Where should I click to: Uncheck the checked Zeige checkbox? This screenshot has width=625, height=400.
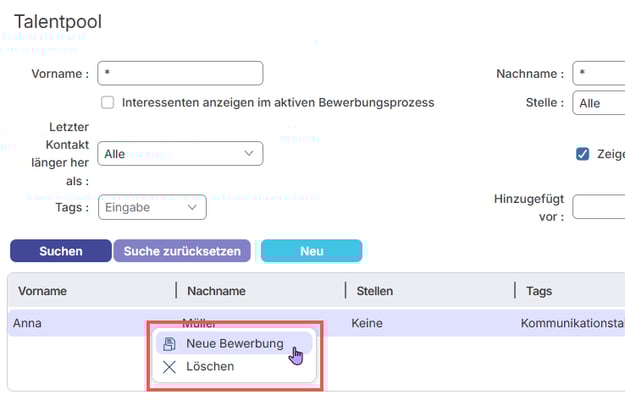(x=582, y=154)
